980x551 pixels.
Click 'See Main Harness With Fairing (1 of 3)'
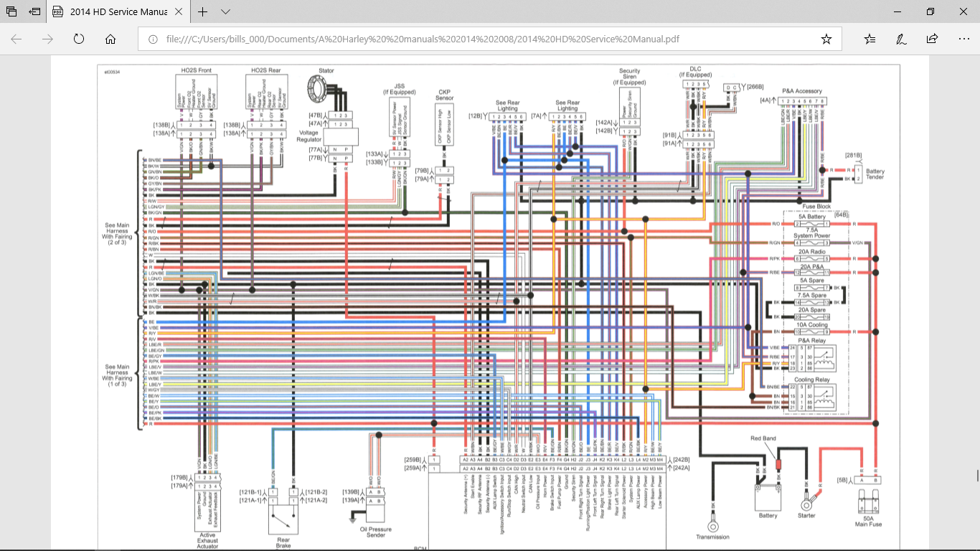pos(117,375)
